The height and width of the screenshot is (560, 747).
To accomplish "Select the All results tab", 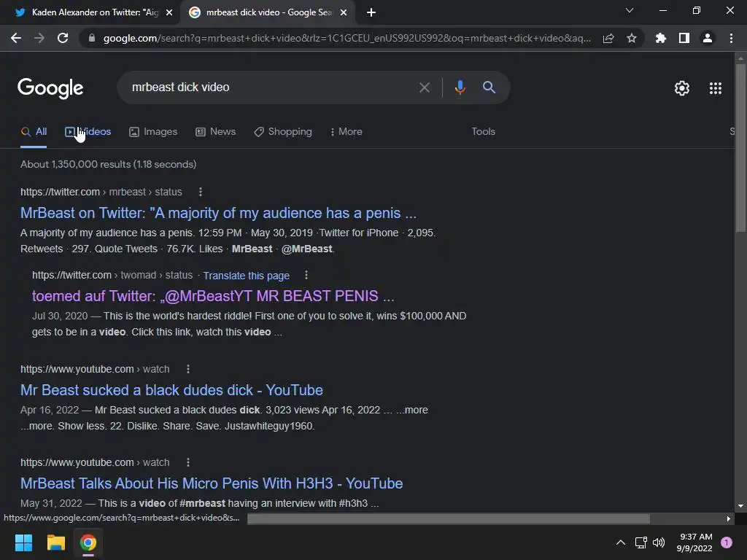I will click(x=34, y=132).
